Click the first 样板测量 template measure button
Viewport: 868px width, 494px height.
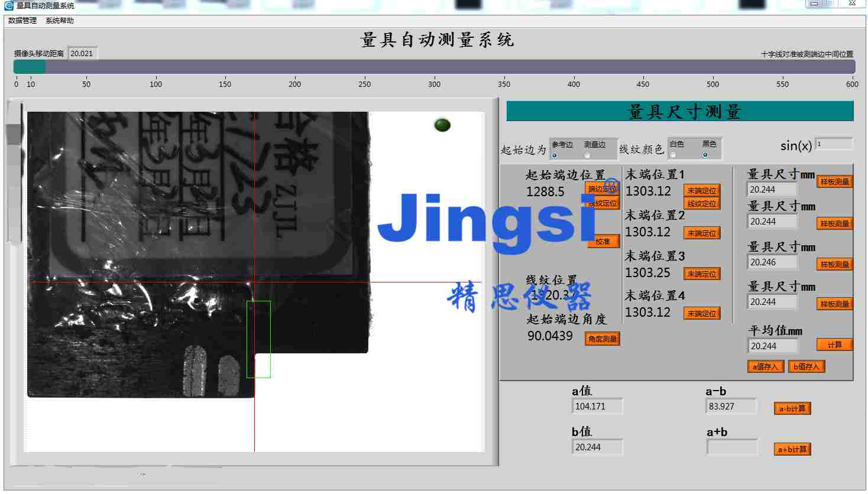[834, 181]
